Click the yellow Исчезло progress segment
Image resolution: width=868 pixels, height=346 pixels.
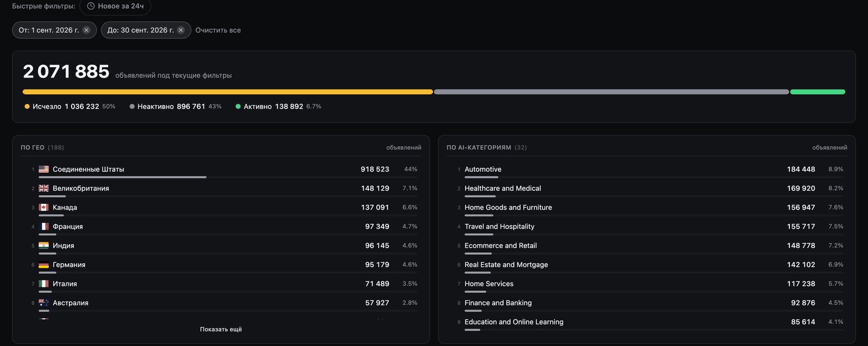228,92
